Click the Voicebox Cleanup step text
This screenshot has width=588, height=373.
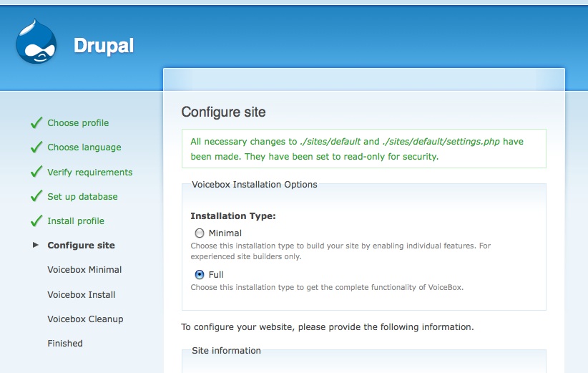click(85, 319)
